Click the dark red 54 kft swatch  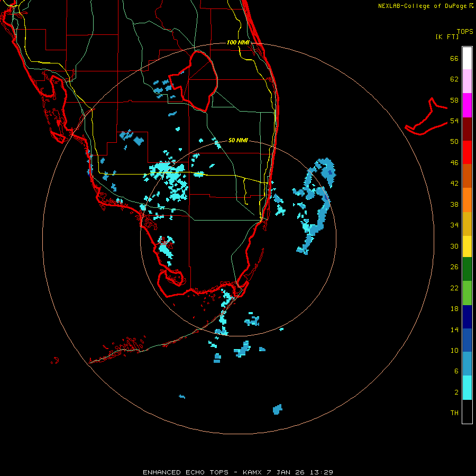(467, 129)
